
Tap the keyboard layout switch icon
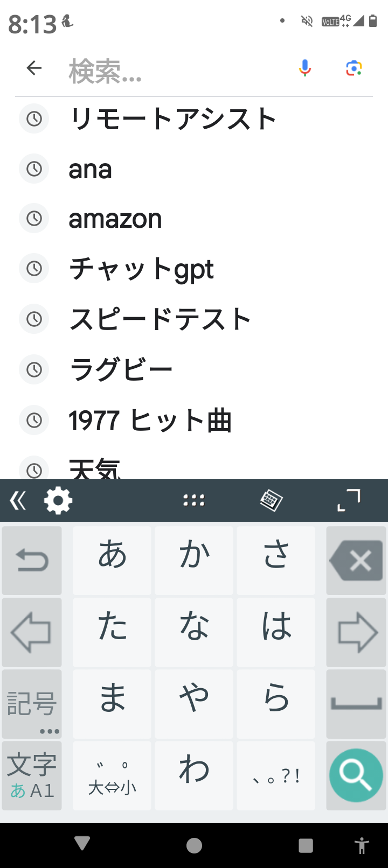[271, 501]
